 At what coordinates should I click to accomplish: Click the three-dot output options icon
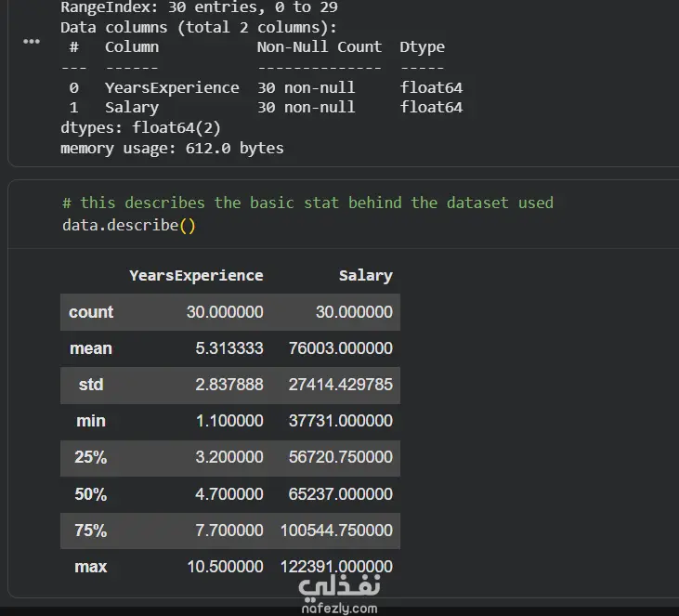pos(32,43)
